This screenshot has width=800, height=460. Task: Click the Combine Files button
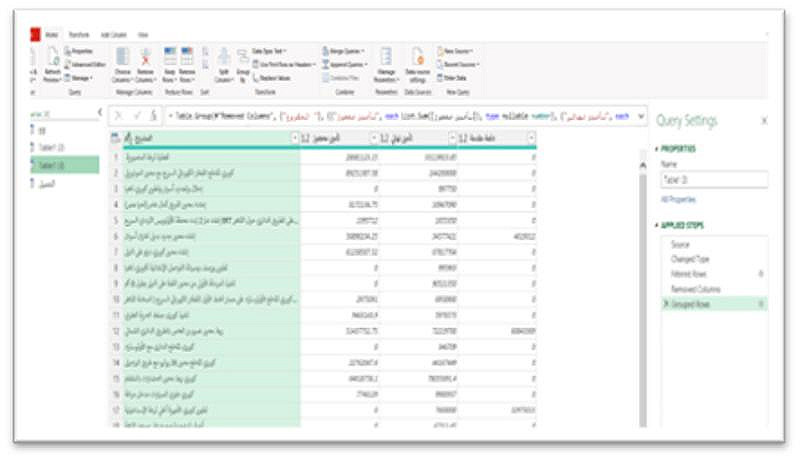(341, 78)
